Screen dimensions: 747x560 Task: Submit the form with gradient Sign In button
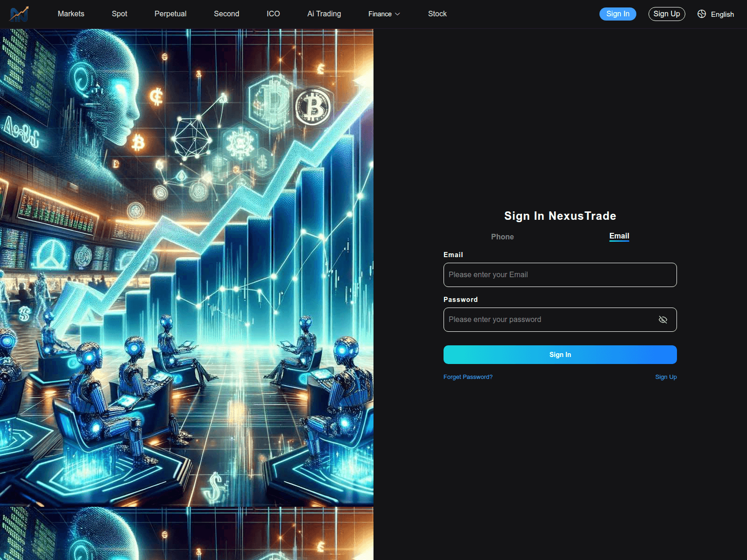click(560, 355)
